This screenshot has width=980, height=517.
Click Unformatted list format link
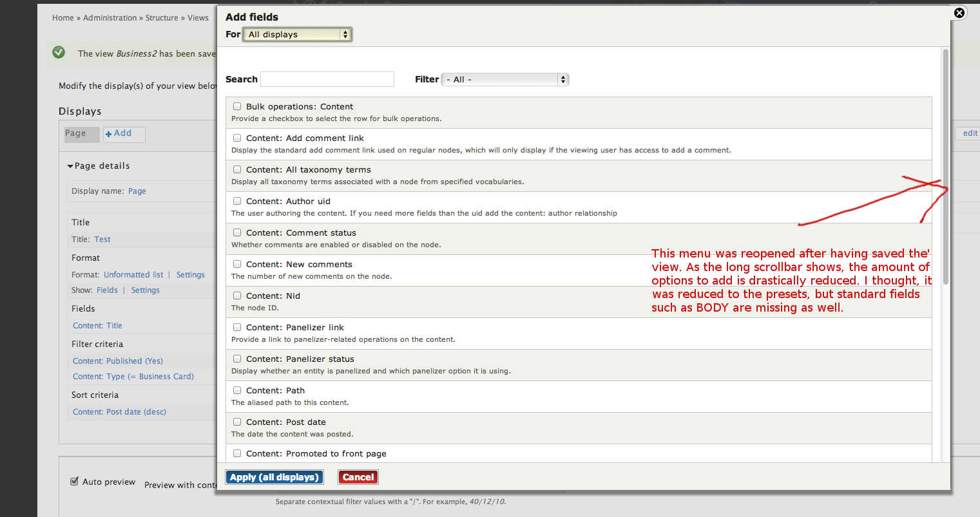pyautogui.click(x=133, y=275)
